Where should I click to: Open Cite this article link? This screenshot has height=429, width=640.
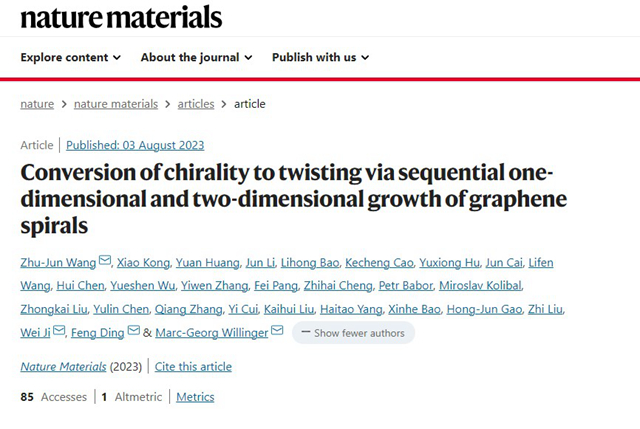pos(194,367)
